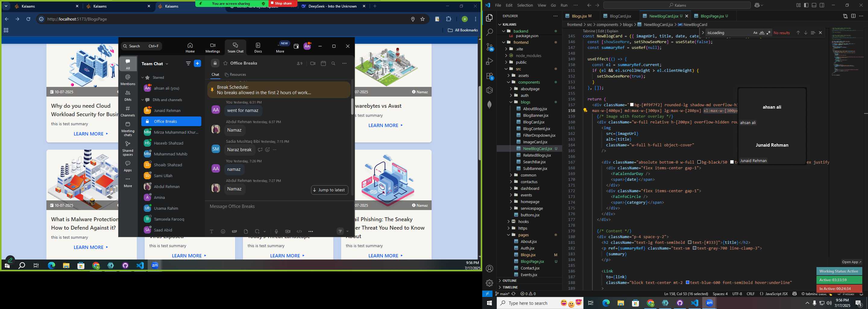
Task: Toggle Match Case in find widget
Action: tap(755, 33)
